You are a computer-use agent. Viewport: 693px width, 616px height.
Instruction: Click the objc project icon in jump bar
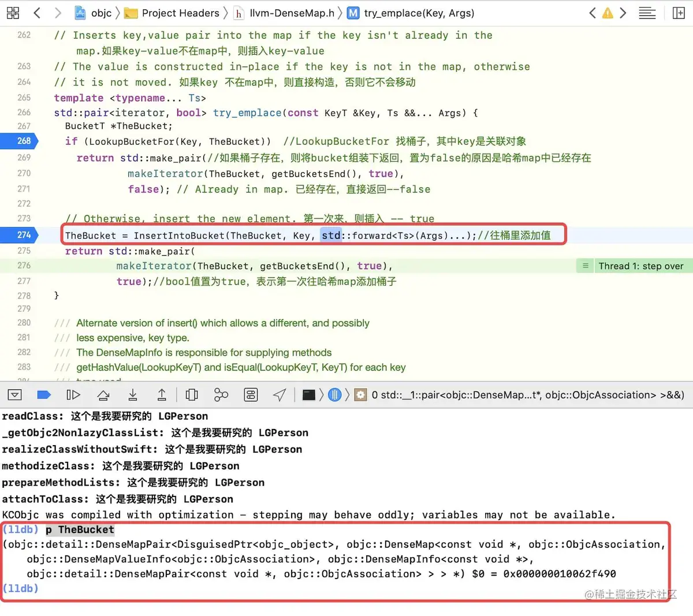click(x=81, y=13)
